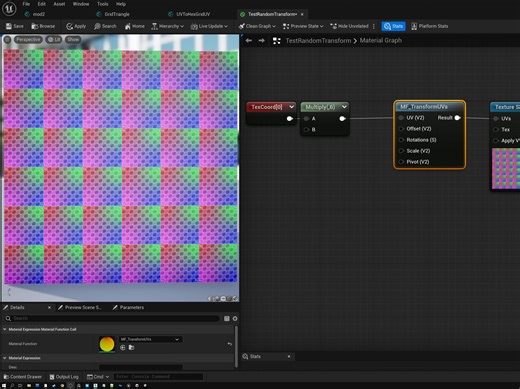Open the Asset menu
The height and width of the screenshot is (389, 520).
59,4
